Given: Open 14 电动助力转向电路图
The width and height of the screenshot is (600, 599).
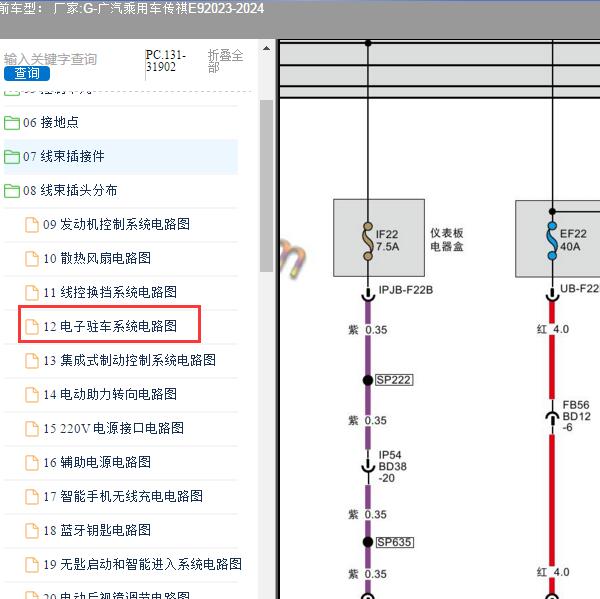Looking at the screenshot, I should point(110,394).
